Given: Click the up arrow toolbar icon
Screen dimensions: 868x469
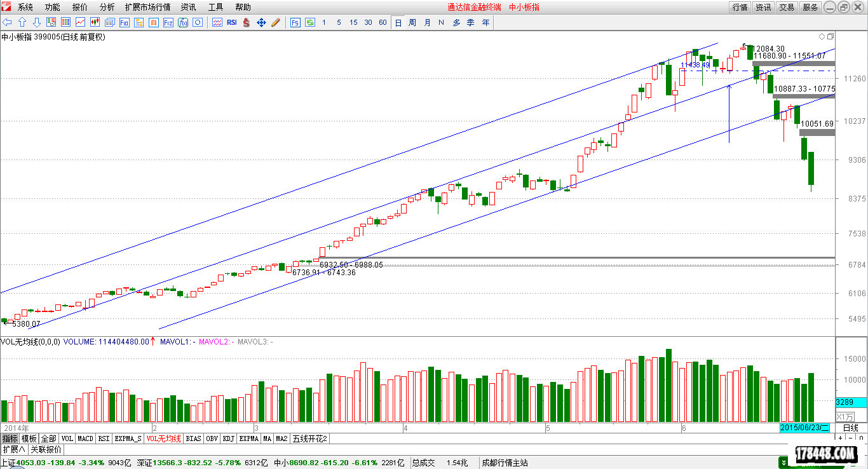Looking at the screenshot, I should 22,22.
